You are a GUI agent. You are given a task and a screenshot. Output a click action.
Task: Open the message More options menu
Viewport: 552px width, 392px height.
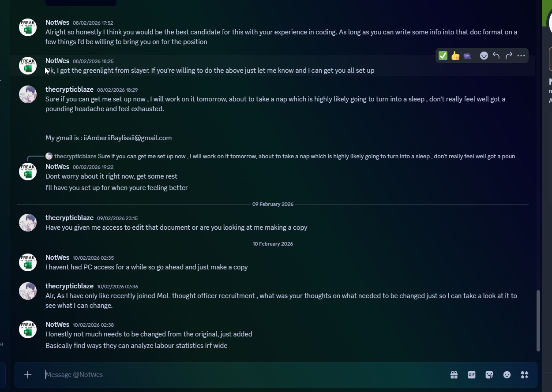click(521, 56)
